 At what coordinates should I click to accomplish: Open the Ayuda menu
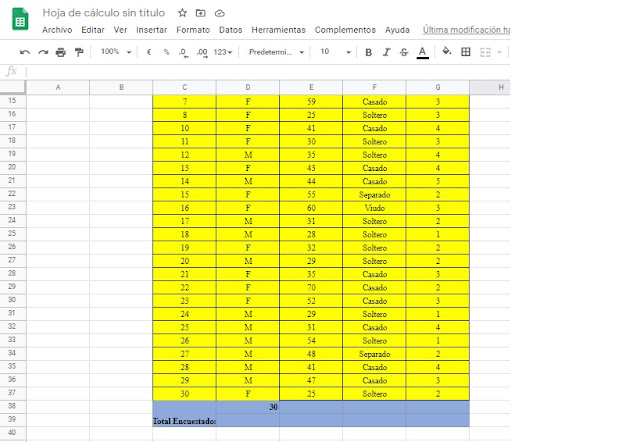[397, 30]
